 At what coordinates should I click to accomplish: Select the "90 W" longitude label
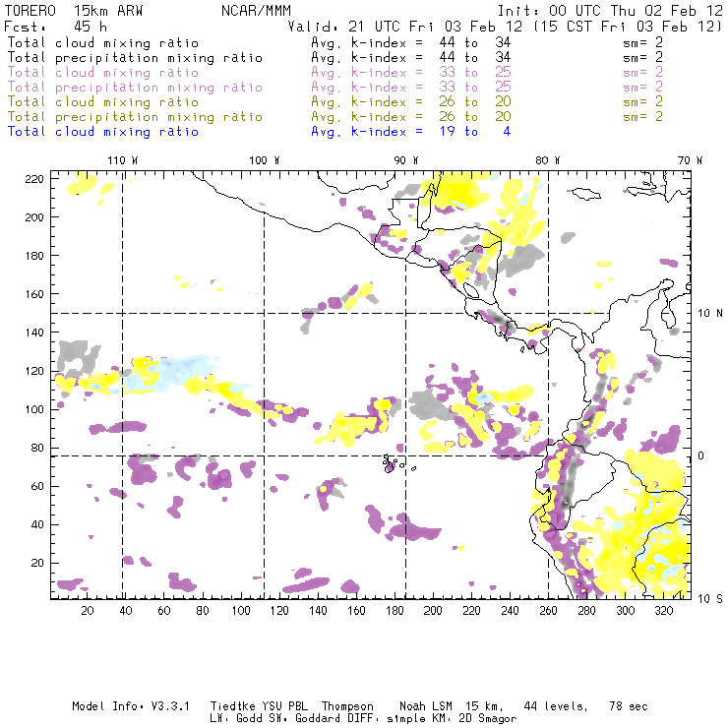pos(406,160)
